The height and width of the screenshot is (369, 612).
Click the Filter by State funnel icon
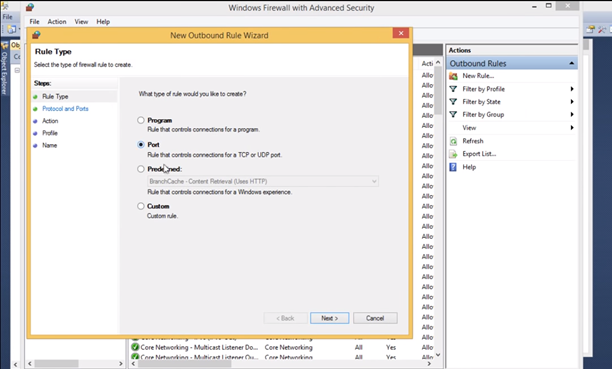tap(453, 102)
